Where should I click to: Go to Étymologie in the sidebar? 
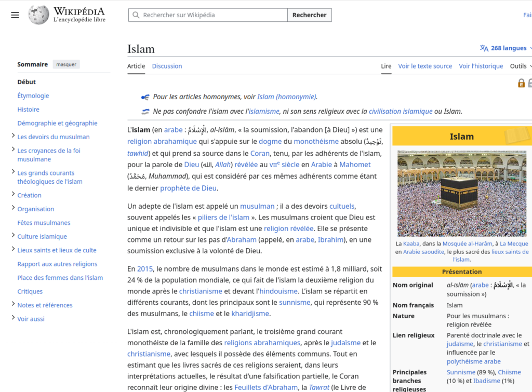(33, 96)
